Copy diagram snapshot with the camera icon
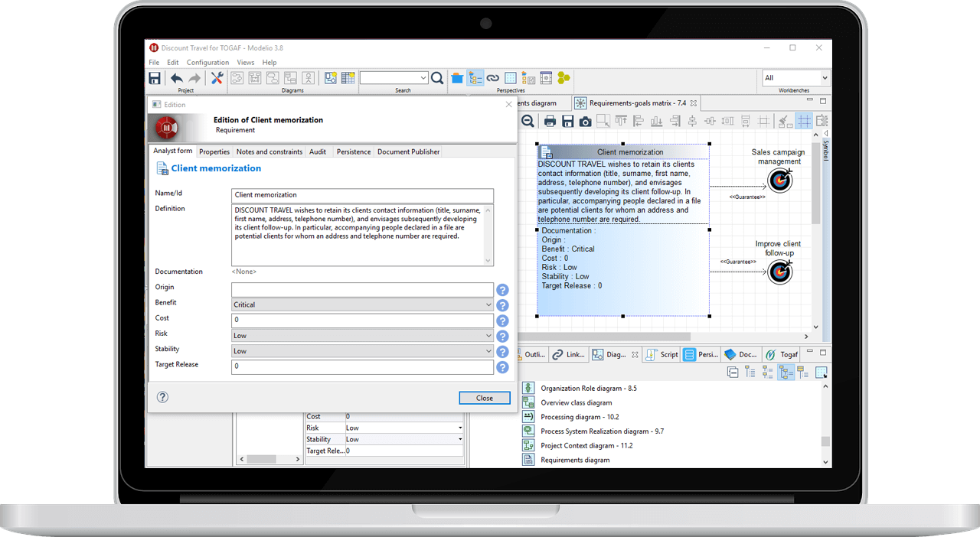The width and height of the screenshot is (980, 537). (585, 121)
